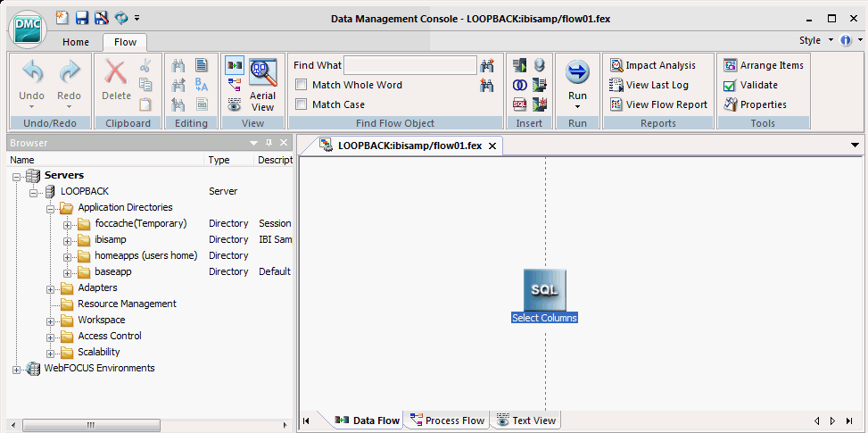Collapse the Application Directories folder

(50, 209)
